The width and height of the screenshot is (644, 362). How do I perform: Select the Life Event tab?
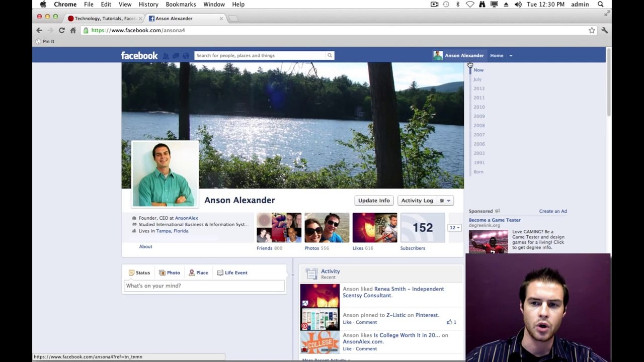tap(232, 273)
